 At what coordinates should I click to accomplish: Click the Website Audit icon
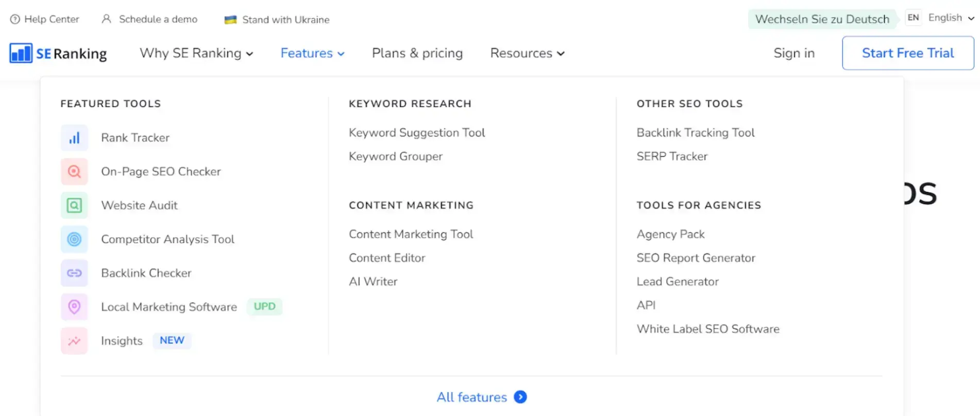point(74,206)
